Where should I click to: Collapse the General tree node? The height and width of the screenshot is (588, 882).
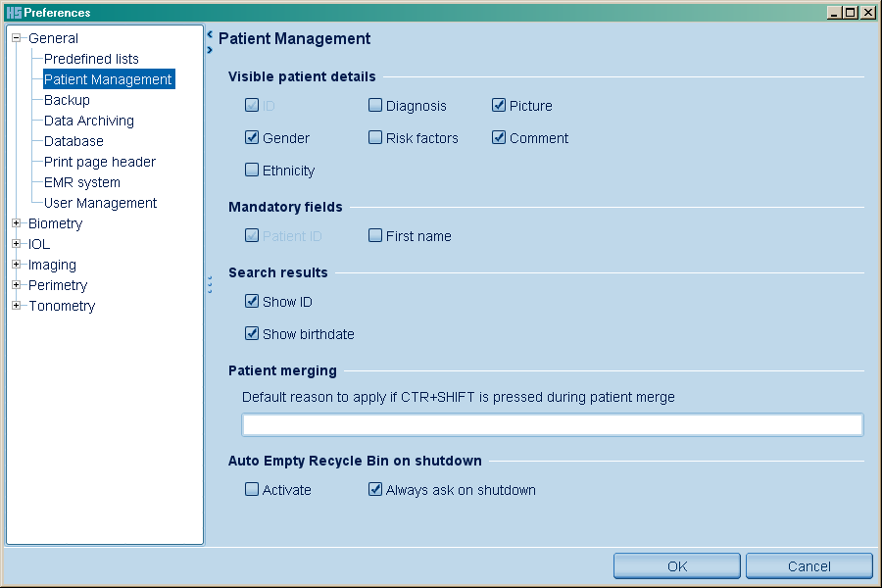[x=17, y=38]
